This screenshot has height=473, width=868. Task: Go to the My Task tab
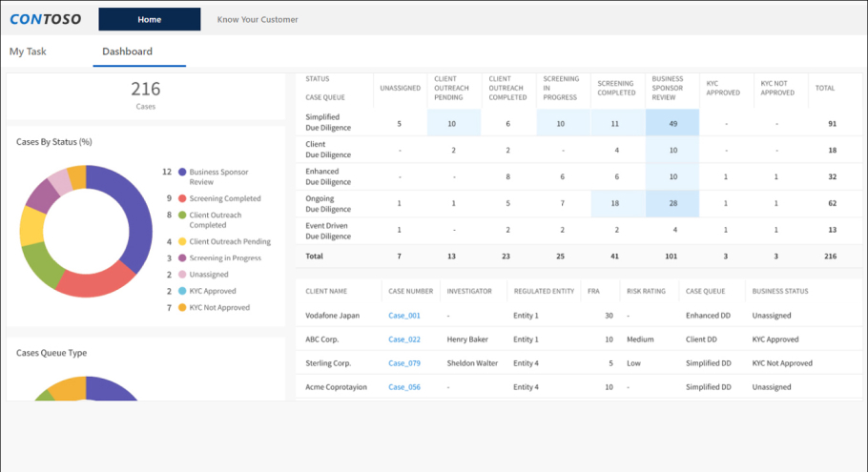pyautogui.click(x=28, y=51)
